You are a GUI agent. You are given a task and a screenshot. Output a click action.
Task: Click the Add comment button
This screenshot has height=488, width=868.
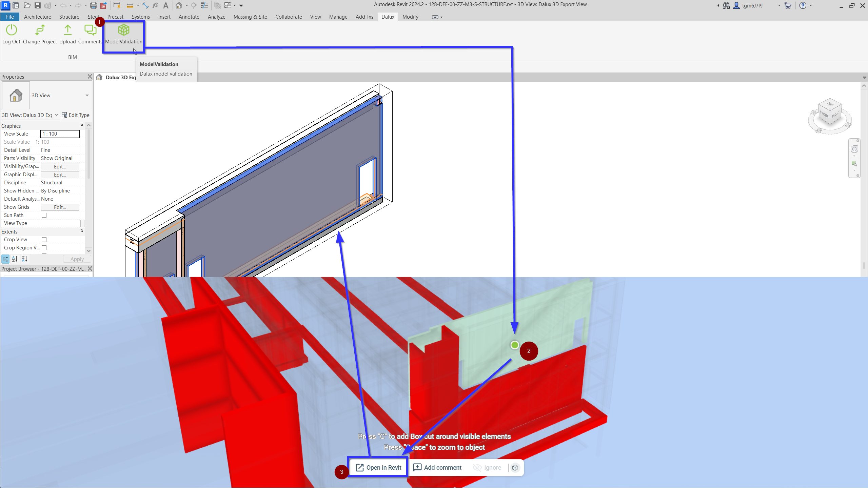click(437, 468)
